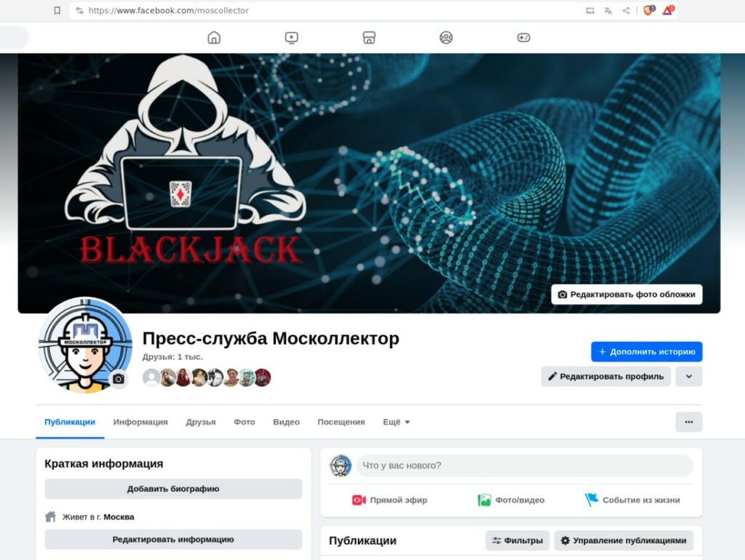Expand chevron next to Редактировать профиль
The image size is (745, 560).
tap(689, 376)
